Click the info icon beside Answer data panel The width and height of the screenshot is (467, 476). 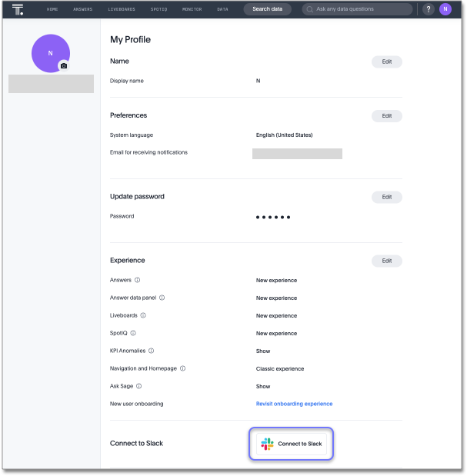162,298
